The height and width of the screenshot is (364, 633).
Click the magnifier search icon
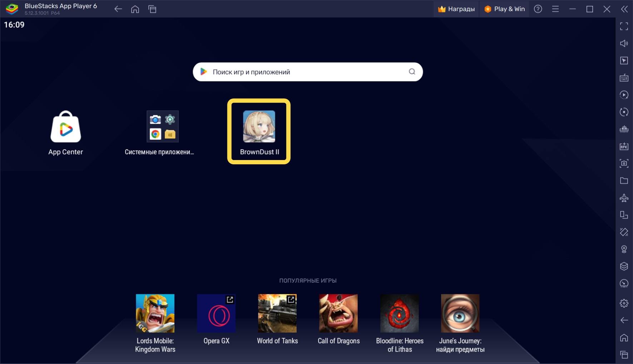(412, 71)
